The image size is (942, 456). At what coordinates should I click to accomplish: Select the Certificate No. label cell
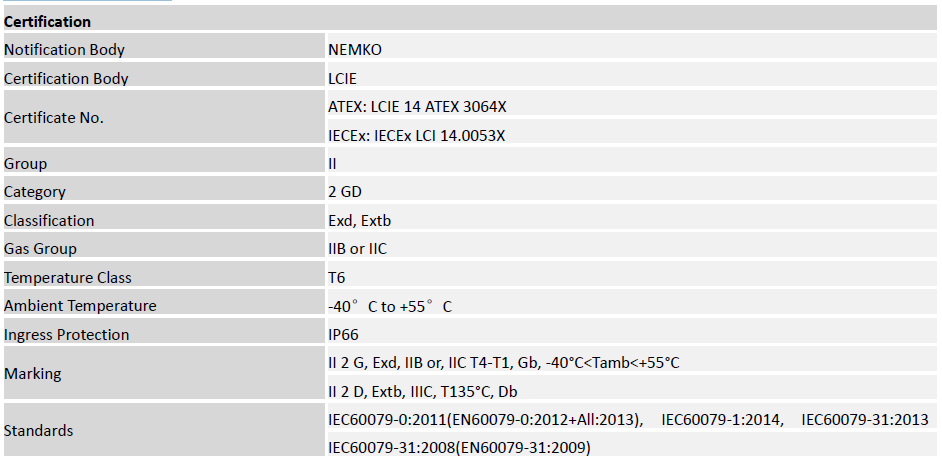(54, 118)
